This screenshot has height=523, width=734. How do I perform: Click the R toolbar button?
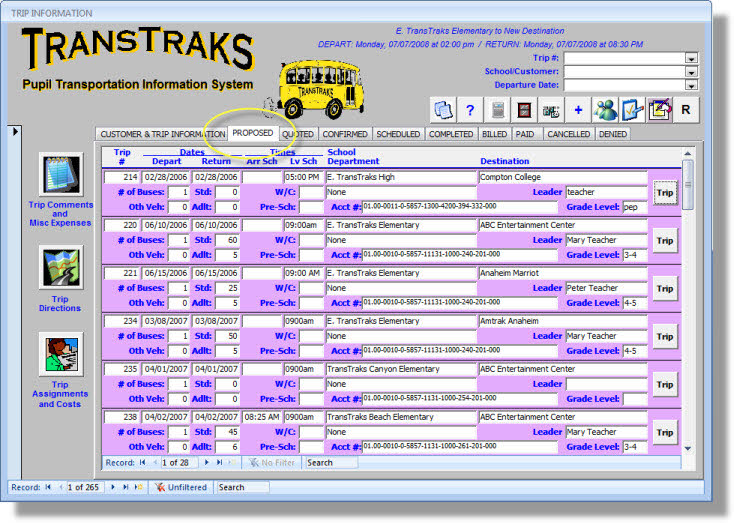point(686,109)
